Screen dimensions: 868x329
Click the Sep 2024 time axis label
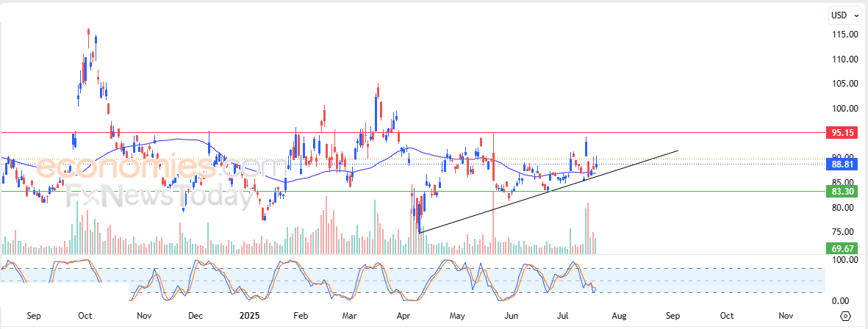34,316
